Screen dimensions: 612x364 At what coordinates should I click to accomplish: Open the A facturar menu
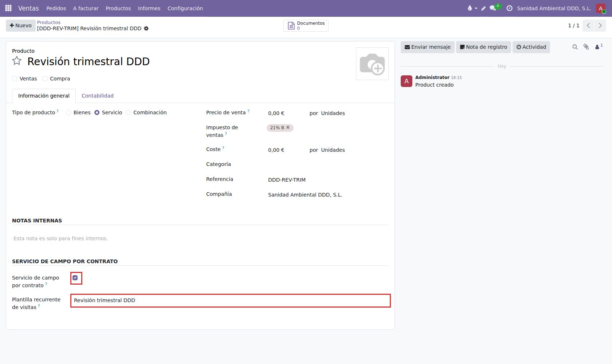point(86,8)
